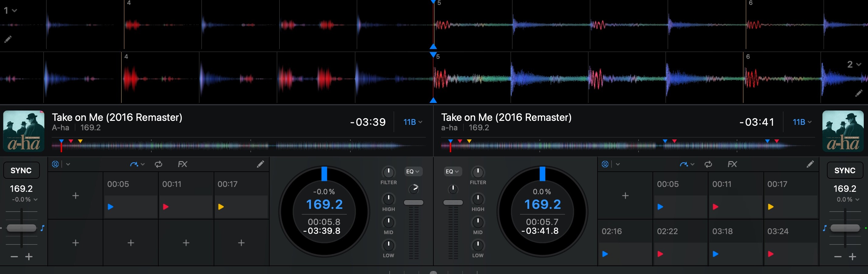868x274 pixels.
Task: Click deck 2 volume fader handle
Action: pos(453,202)
